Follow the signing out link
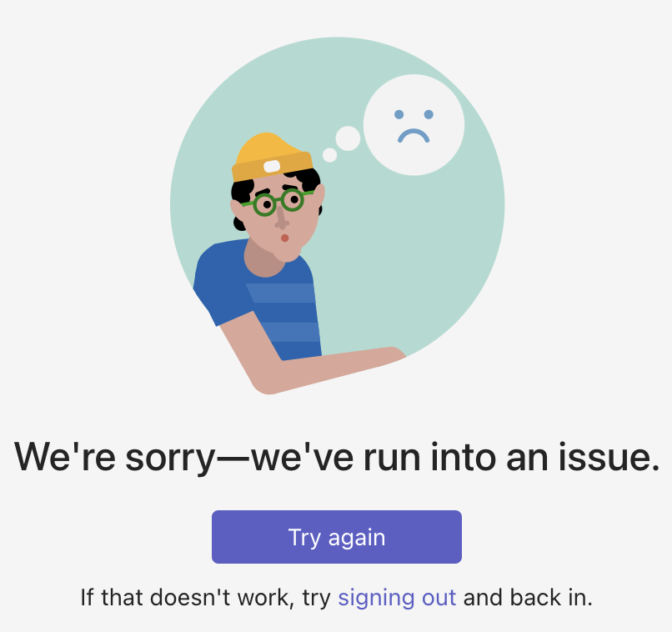The image size is (672, 632). pos(397,597)
